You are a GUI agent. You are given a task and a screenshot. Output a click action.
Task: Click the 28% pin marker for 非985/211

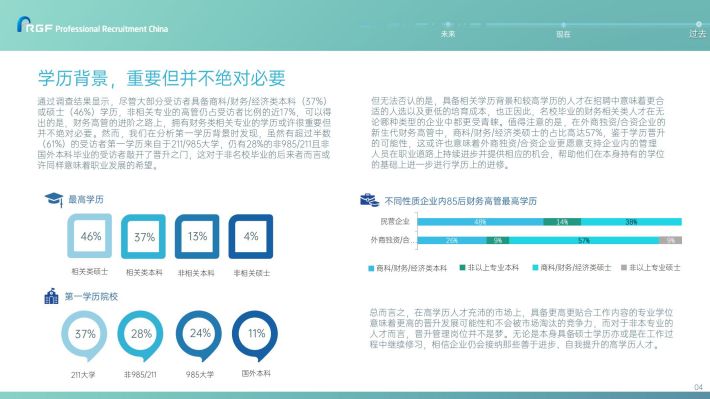pyautogui.click(x=140, y=336)
